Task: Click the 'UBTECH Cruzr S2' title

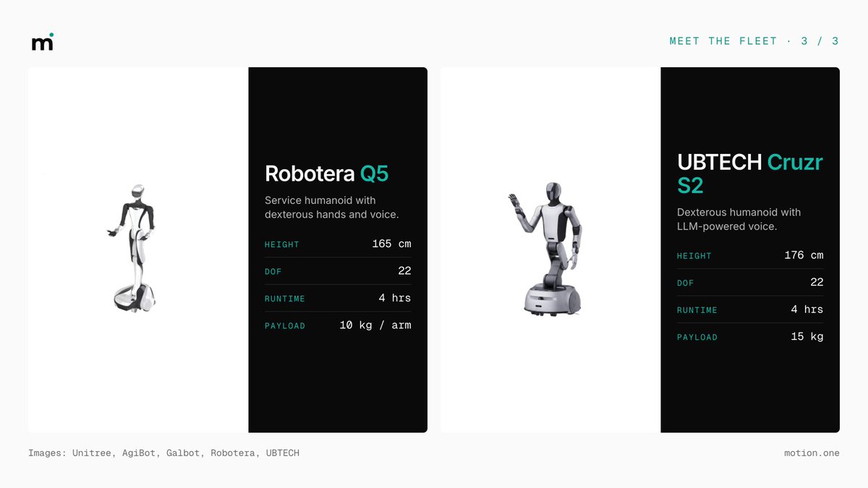Action: [750, 174]
